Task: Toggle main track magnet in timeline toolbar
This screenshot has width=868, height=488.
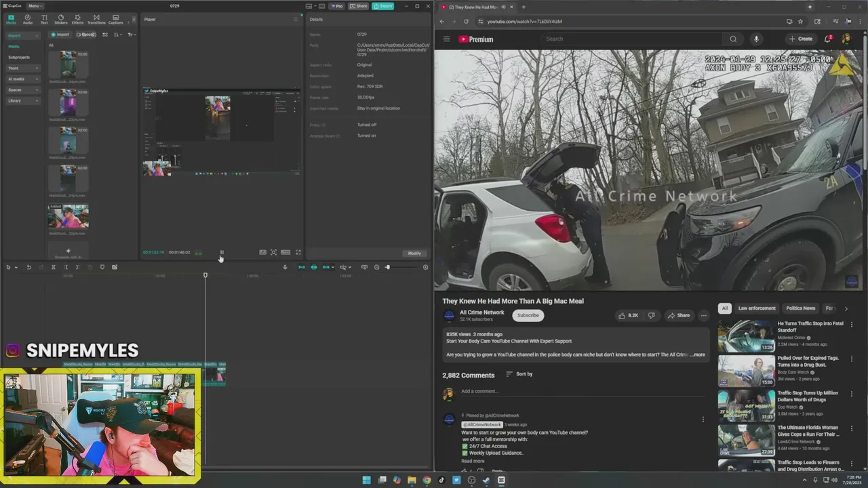Action: point(302,267)
